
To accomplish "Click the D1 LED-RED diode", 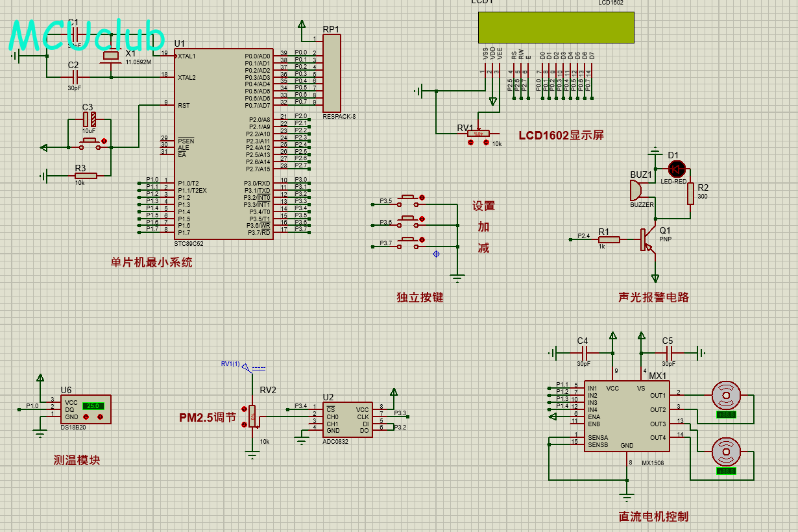I will coord(677,168).
